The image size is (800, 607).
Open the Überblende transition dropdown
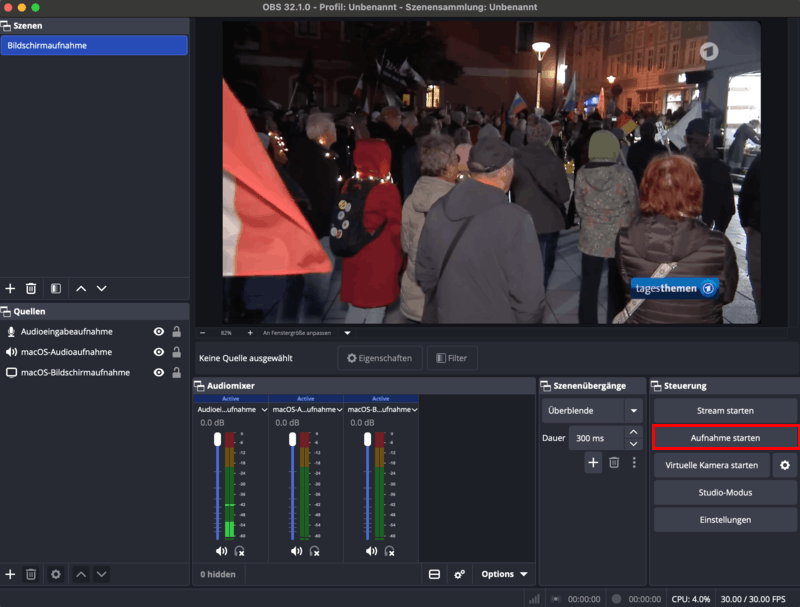592,411
